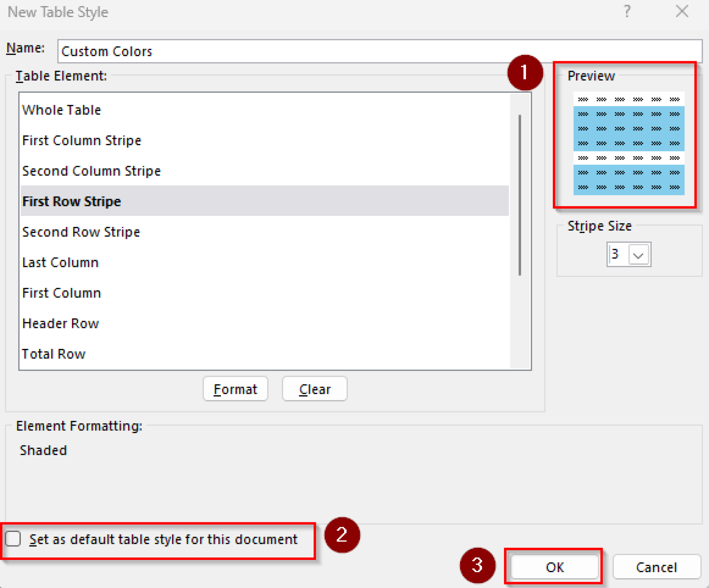Open the Format dialog
The image size is (709, 588).
click(235, 389)
